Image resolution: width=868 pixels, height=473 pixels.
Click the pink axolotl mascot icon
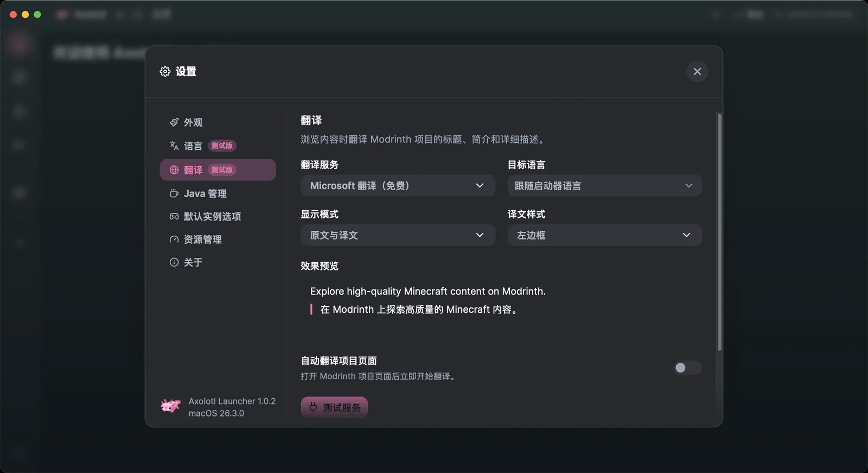(x=170, y=405)
